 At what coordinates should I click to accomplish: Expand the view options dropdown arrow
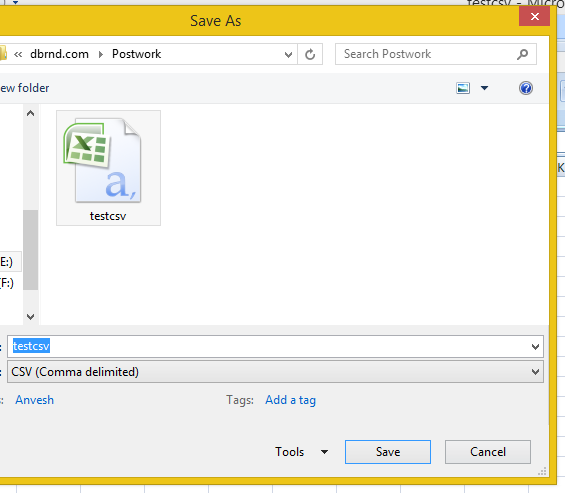[484, 88]
